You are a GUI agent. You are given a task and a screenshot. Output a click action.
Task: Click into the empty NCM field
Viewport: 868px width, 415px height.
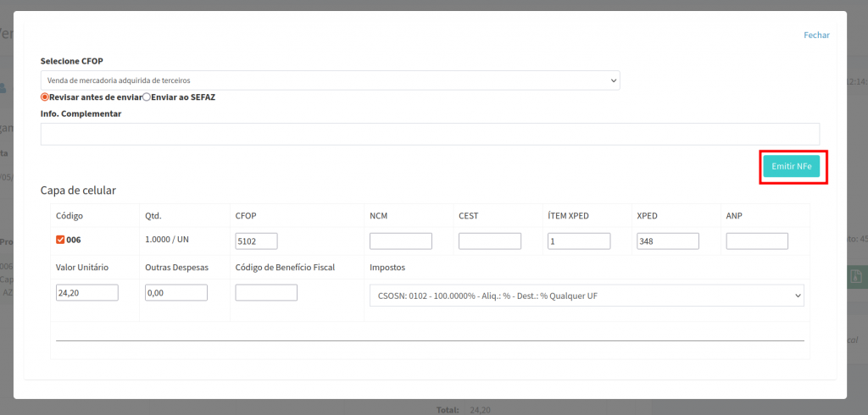tap(400, 241)
